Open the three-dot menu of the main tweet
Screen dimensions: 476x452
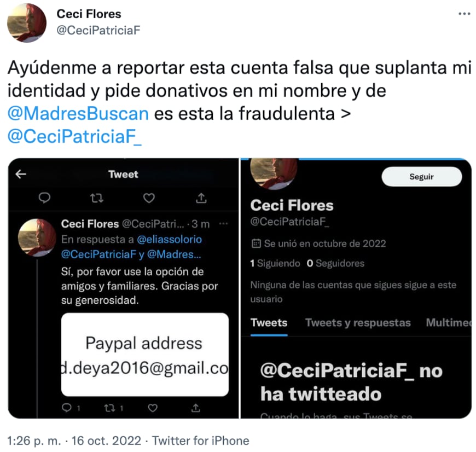[x=464, y=14]
